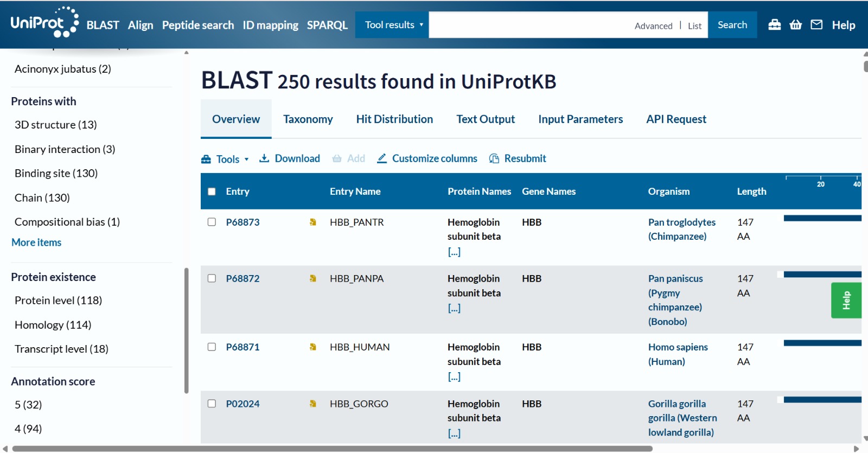Screen dimensions: 868x453
Task: Click the envelope contact icon
Action: pyautogui.click(x=816, y=25)
